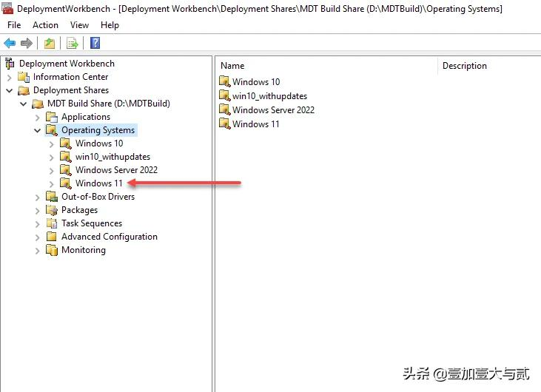Select the Operating Systems tree label

(x=98, y=130)
